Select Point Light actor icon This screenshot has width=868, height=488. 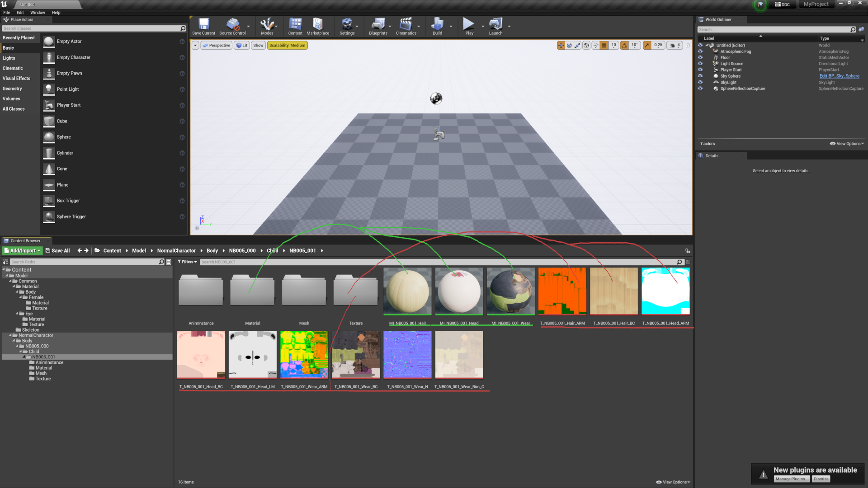click(x=49, y=89)
